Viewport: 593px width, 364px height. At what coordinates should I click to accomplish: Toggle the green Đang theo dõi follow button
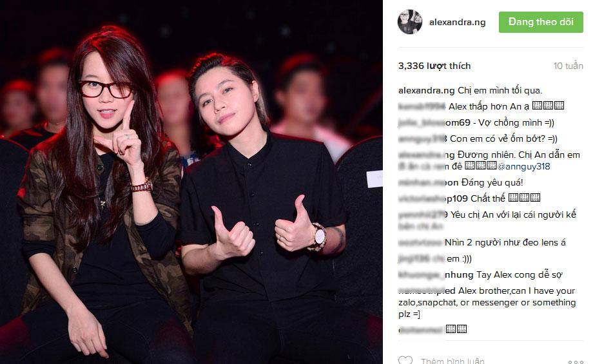click(541, 22)
